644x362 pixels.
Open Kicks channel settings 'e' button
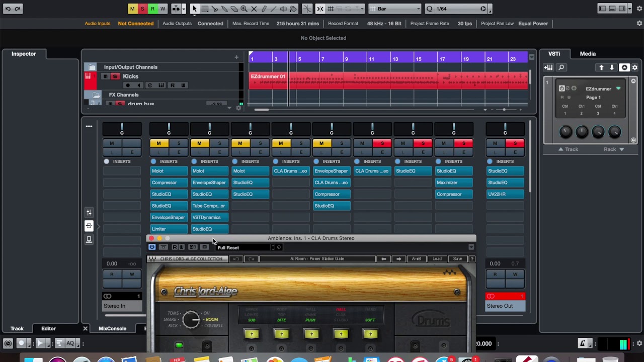pyautogui.click(x=150, y=85)
